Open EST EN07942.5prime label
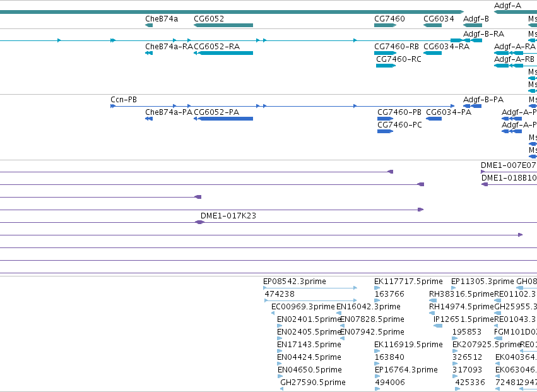This screenshot has width=537, height=392. pos(372,332)
